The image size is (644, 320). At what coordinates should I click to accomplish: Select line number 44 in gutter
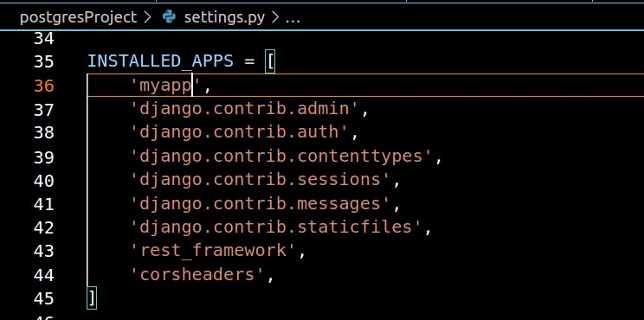coord(44,274)
